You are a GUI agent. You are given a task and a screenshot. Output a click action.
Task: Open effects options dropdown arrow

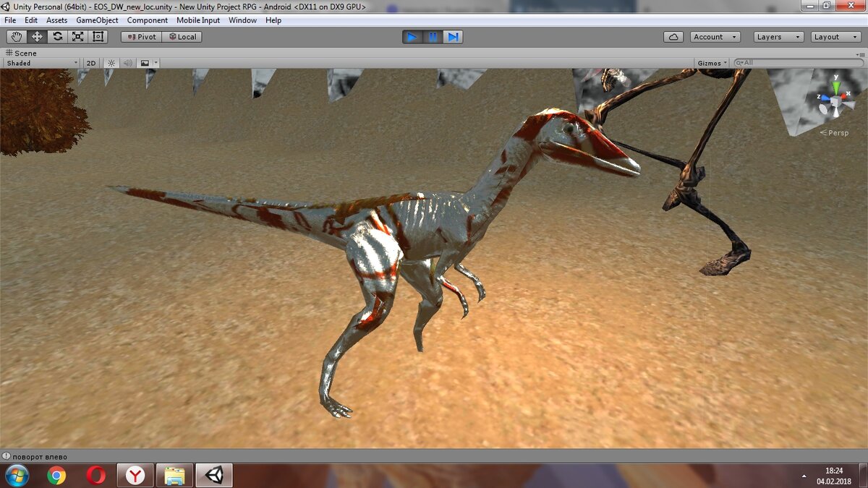point(156,63)
